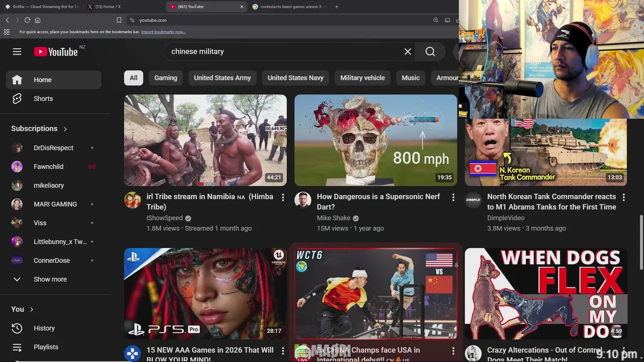Viewport: 644px width, 362px height.
Task: Click the YouTube logo
Action: pos(55,52)
